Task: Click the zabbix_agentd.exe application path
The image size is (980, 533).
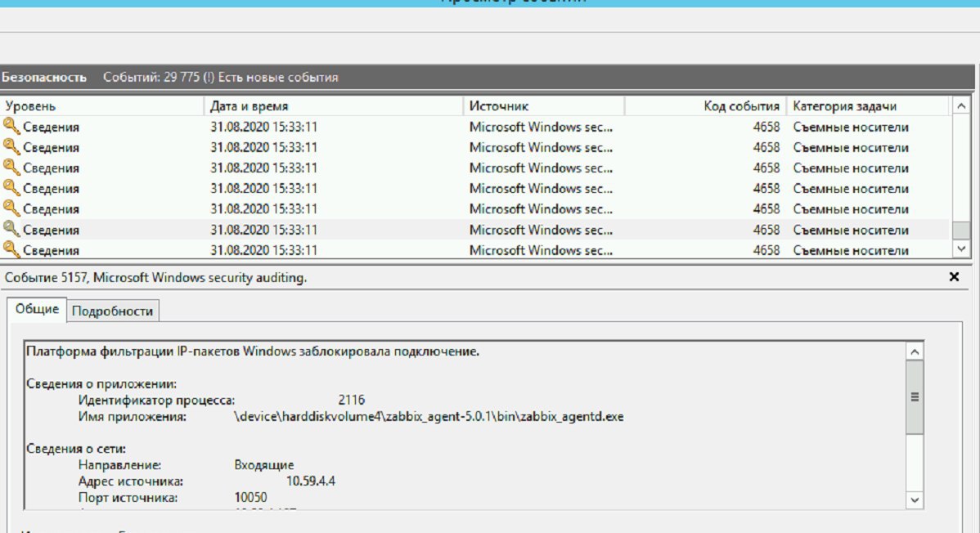Action: [429, 417]
